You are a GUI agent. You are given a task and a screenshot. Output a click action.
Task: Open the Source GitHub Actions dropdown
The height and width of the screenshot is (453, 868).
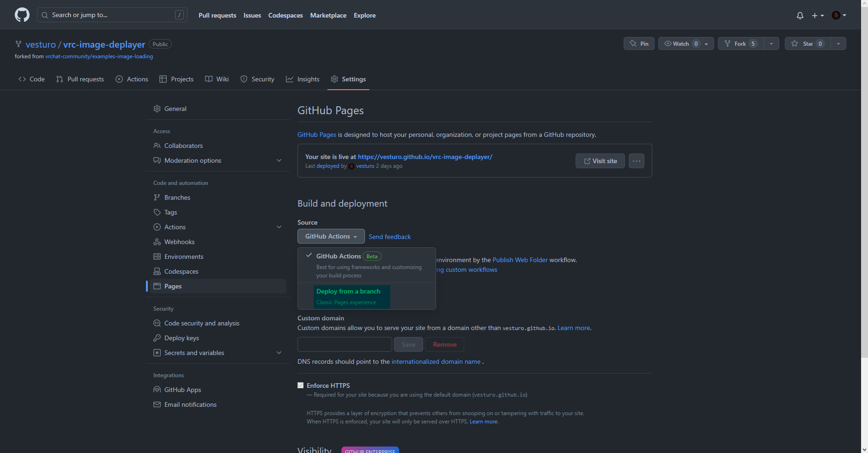[x=331, y=236]
